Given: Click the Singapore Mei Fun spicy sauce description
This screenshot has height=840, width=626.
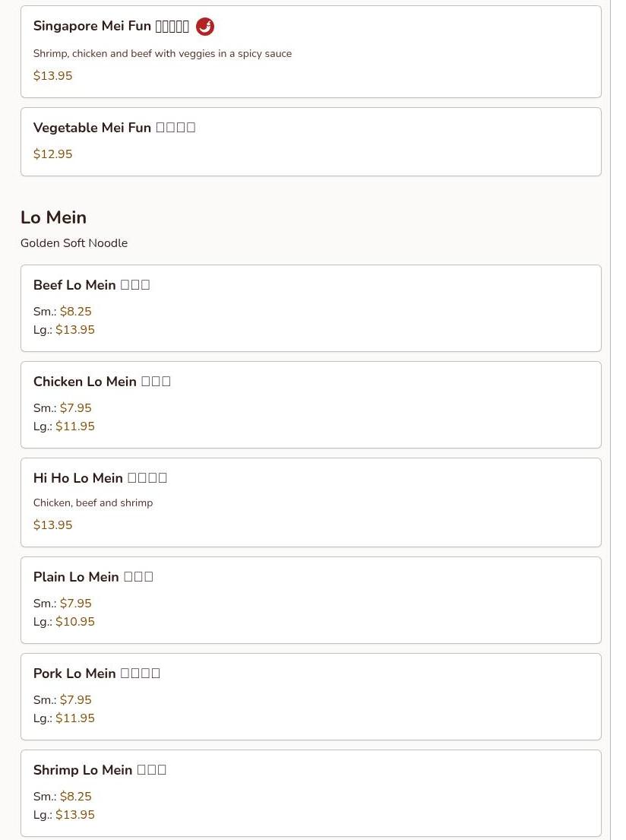Looking at the screenshot, I should [163, 54].
